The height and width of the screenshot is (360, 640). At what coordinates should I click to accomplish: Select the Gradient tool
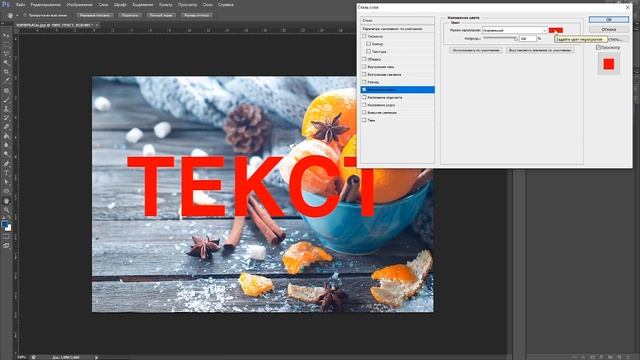[6, 136]
